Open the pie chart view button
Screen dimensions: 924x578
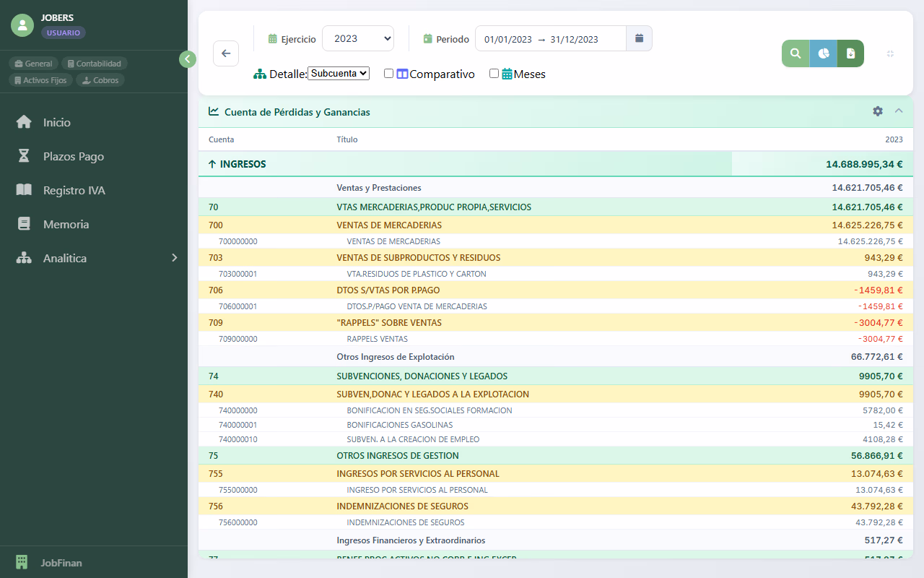[824, 53]
